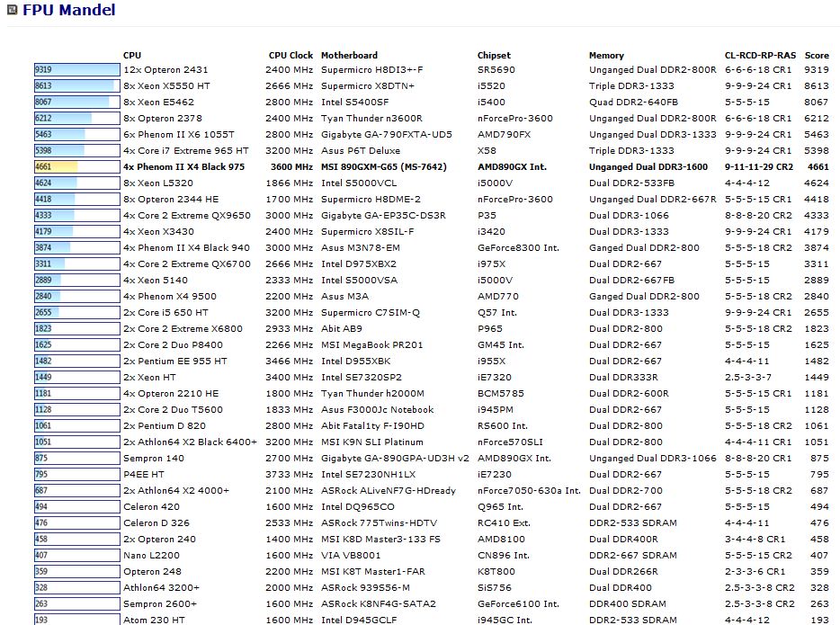This screenshot has width=840, height=625.
Task: Click the nForce7050-630a Int. chipset cell
Action: click(529, 490)
